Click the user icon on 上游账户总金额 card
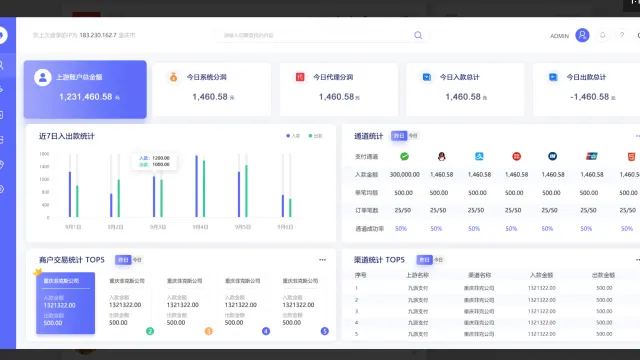This screenshot has width=640, height=360. (42, 77)
